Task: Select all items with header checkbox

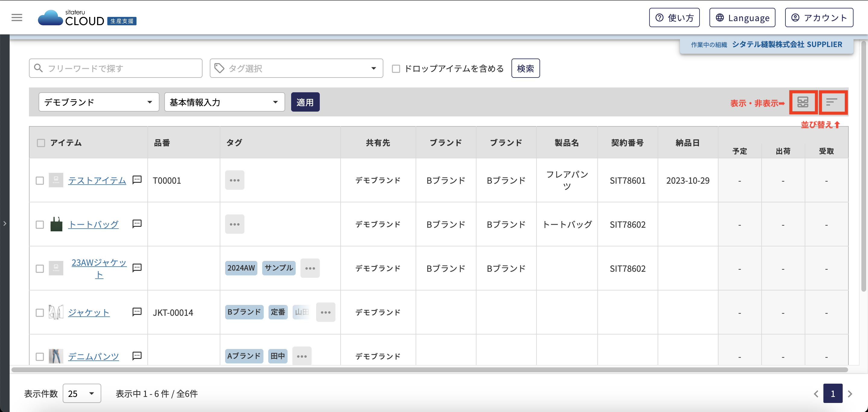Action: (41, 143)
